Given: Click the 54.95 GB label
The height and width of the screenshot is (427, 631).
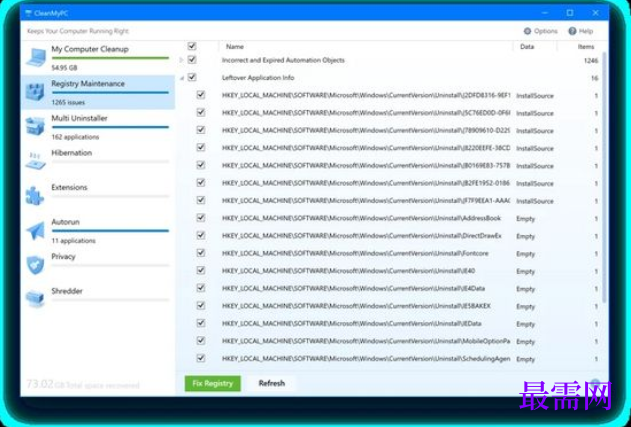Looking at the screenshot, I should pos(64,68).
